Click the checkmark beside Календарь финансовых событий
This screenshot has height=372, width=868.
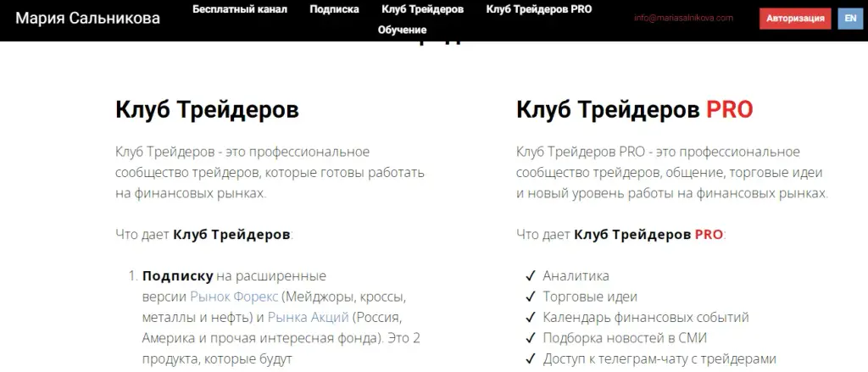point(531,318)
